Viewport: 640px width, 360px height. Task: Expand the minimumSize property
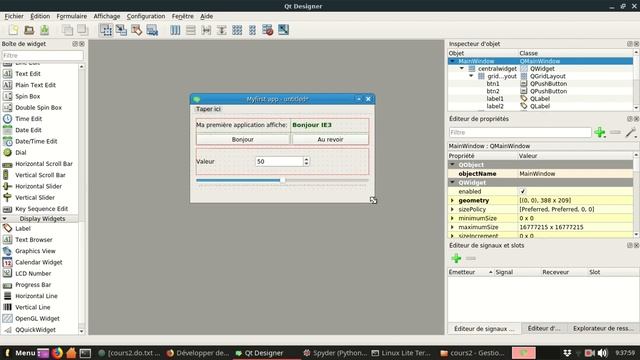[x=452, y=218]
